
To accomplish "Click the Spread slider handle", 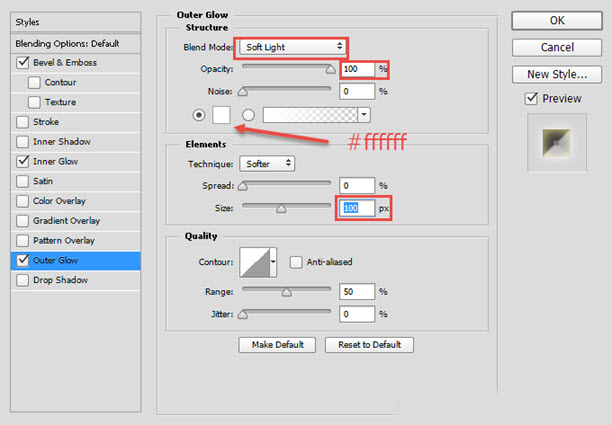I will click(243, 187).
